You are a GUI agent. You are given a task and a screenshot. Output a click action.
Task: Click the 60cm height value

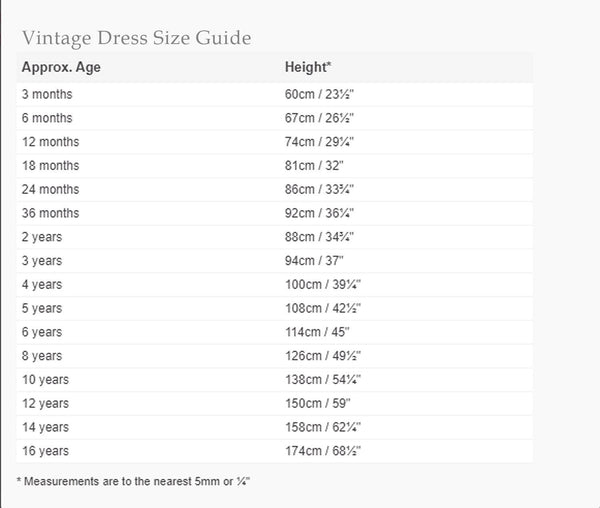(x=319, y=94)
